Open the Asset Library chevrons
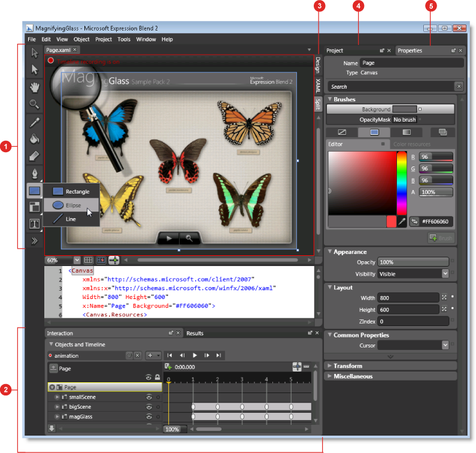The image size is (476, 453). pos(34,241)
